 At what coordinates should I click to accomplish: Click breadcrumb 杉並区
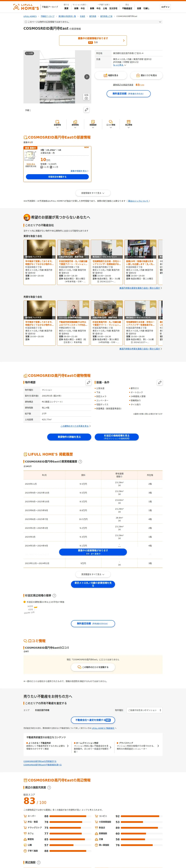click(82, 16)
